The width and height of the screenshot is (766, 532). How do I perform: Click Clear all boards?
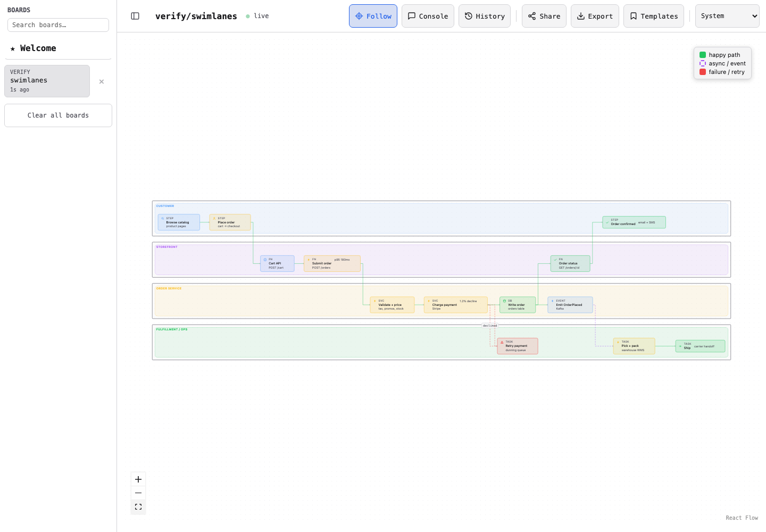tap(58, 115)
